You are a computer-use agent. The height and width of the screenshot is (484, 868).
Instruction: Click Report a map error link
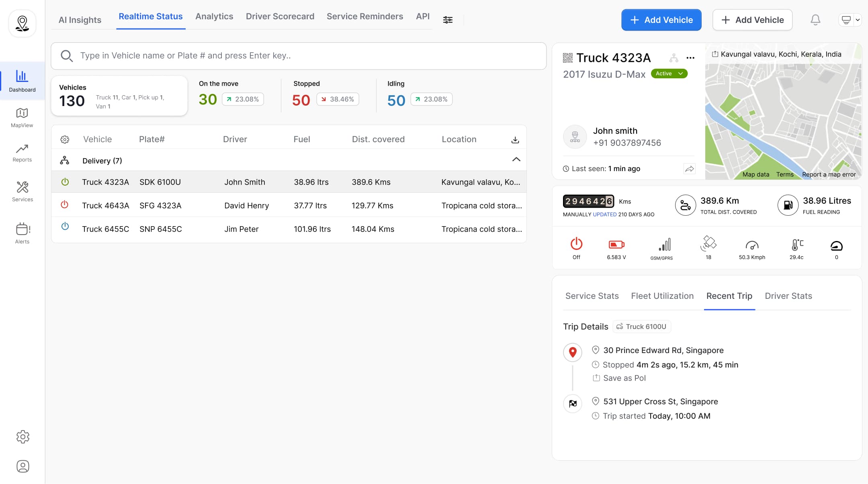[x=829, y=174]
